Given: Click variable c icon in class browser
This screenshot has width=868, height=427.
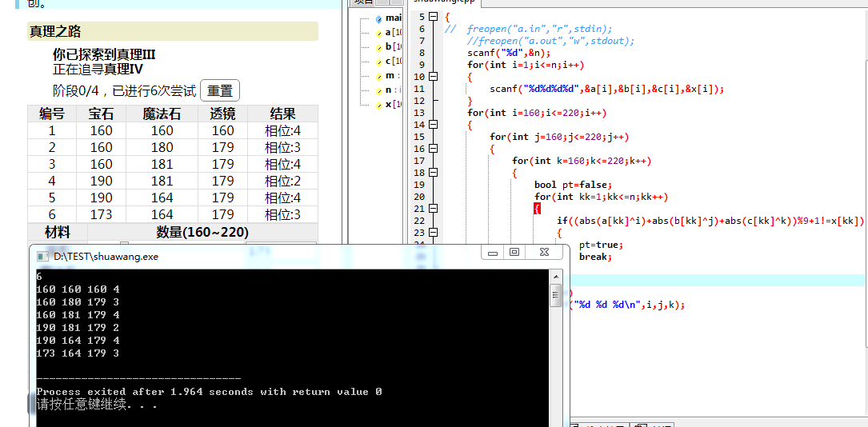Looking at the screenshot, I should (x=379, y=62).
